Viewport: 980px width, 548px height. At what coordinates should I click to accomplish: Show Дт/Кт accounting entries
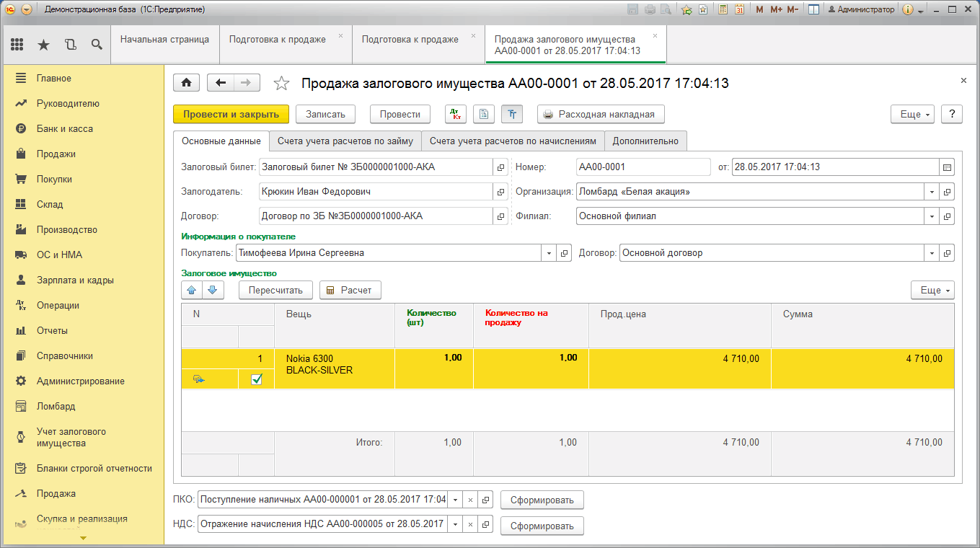(456, 114)
